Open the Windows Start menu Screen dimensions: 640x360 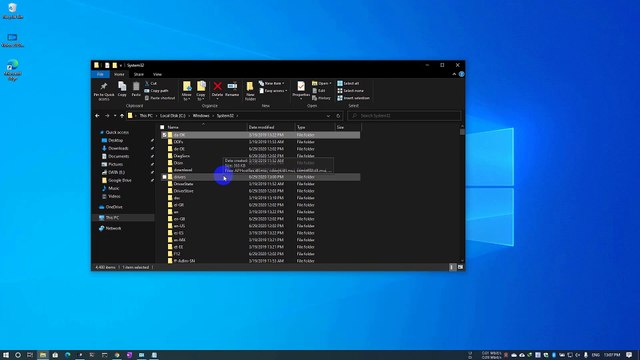click(x=6, y=355)
